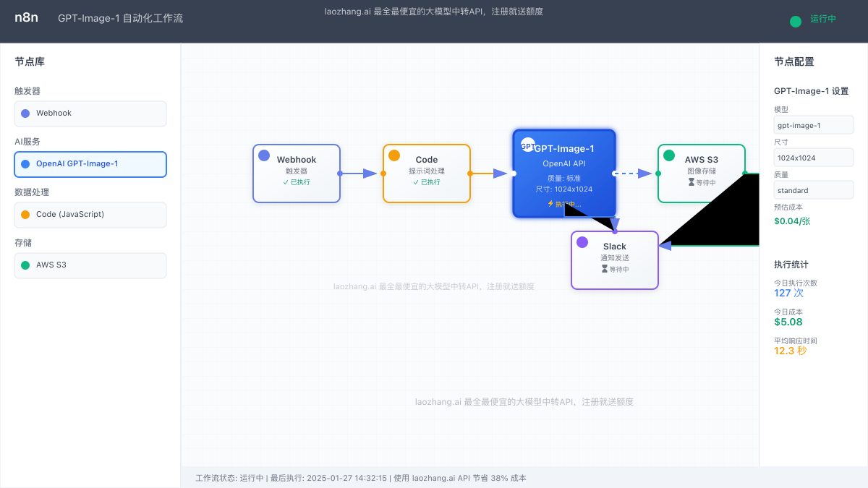
Task: Click the AWS S3 node's input connector dot
Action: [x=658, y=174]
